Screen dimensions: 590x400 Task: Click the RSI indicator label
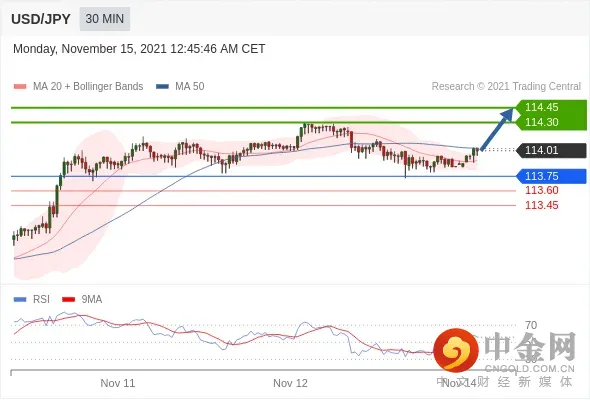pos(41,300)
